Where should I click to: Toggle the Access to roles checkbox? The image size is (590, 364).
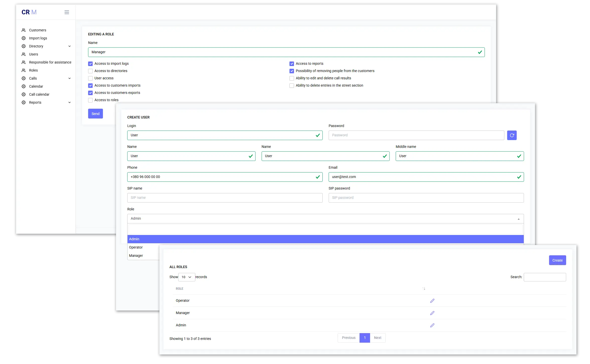pos(90,100)
